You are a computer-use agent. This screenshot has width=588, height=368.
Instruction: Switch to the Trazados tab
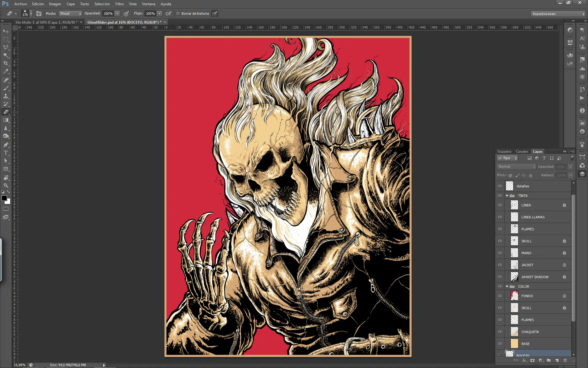(504, 151)
